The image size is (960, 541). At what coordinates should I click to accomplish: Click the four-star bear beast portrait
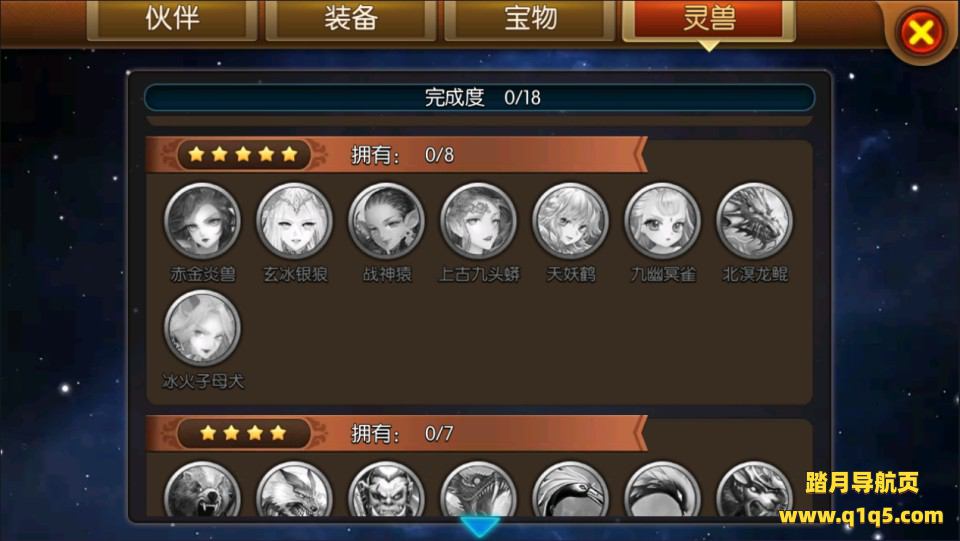click(x=202, y=490)
